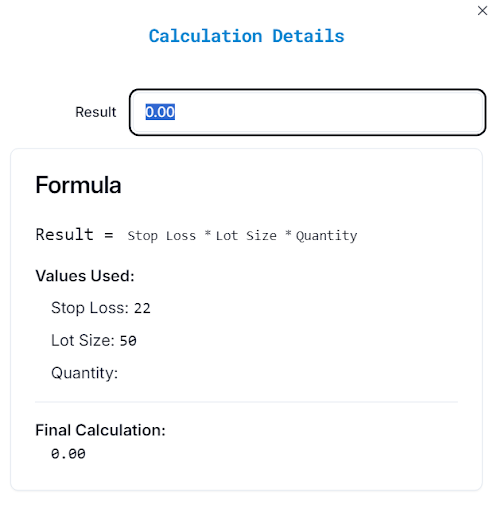The image size is (497, 512).
Task: Click the number 50 next to Lot Size
Action: tap(128, 341)
